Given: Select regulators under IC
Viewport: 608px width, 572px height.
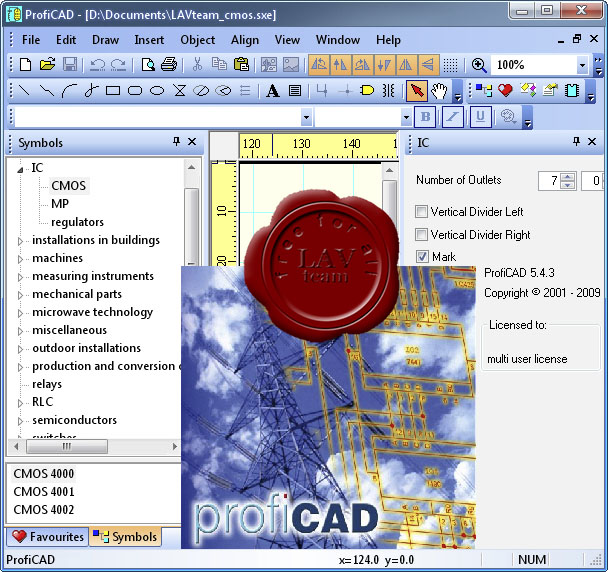Looking at the screenshot, I should click(x=78, y=222).
